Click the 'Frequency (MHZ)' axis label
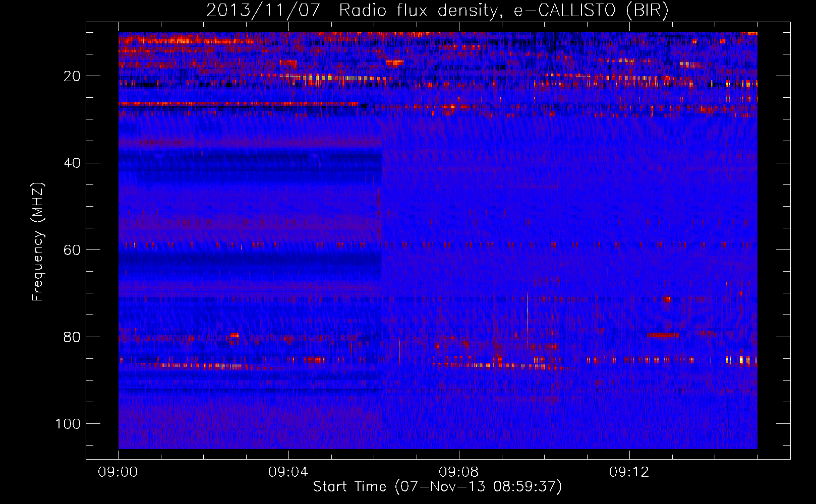 [38, 242]
